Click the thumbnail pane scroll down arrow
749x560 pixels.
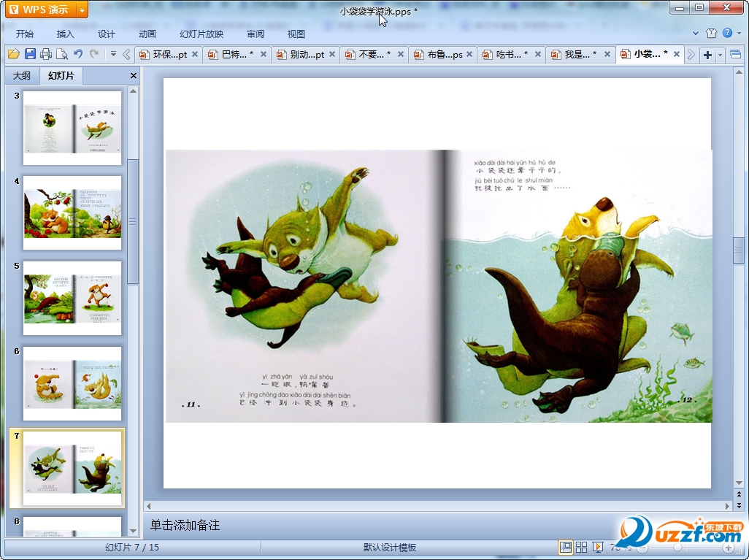[134, 531]
